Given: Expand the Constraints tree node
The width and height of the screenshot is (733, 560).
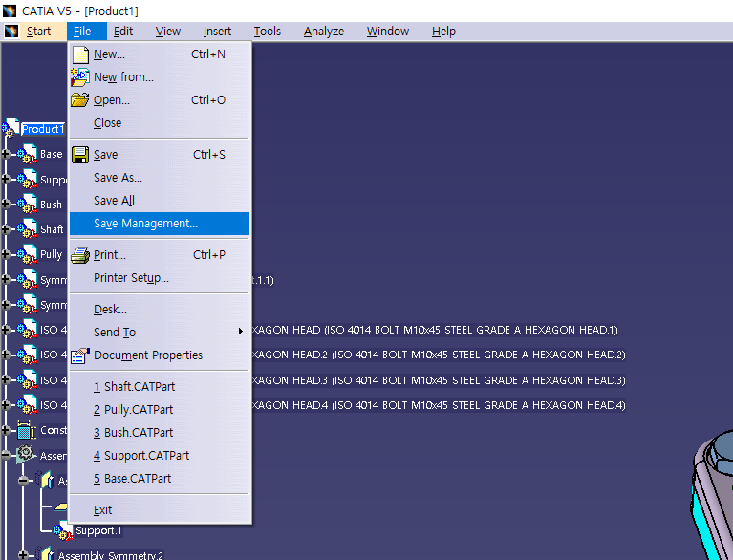Looking at the screenshot, I should pos(6,430).
